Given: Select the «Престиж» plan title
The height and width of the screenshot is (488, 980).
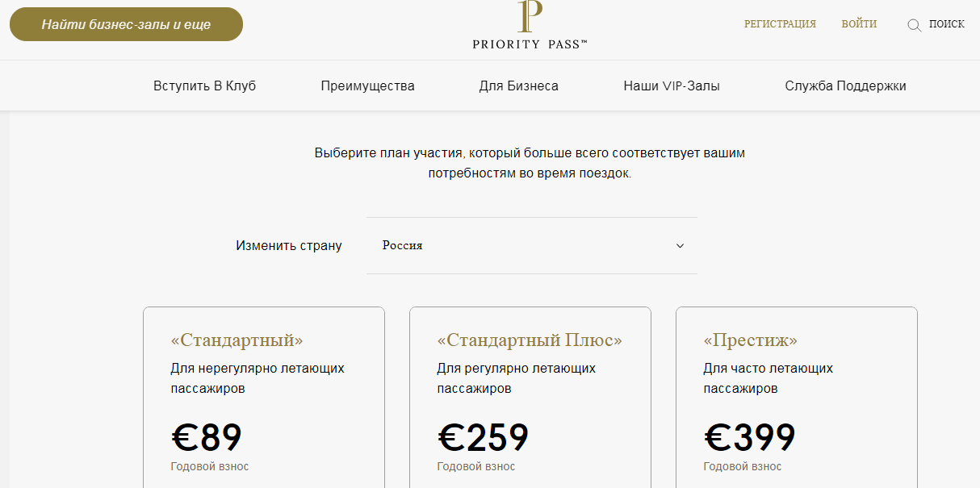Looking at the screenshot, I should pos(750,340).
